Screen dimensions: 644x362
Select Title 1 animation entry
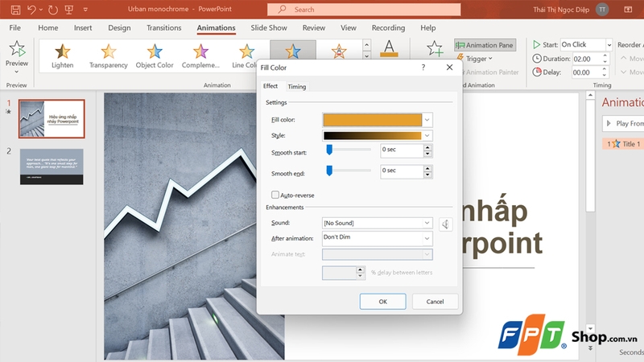(x=623, y=144)
